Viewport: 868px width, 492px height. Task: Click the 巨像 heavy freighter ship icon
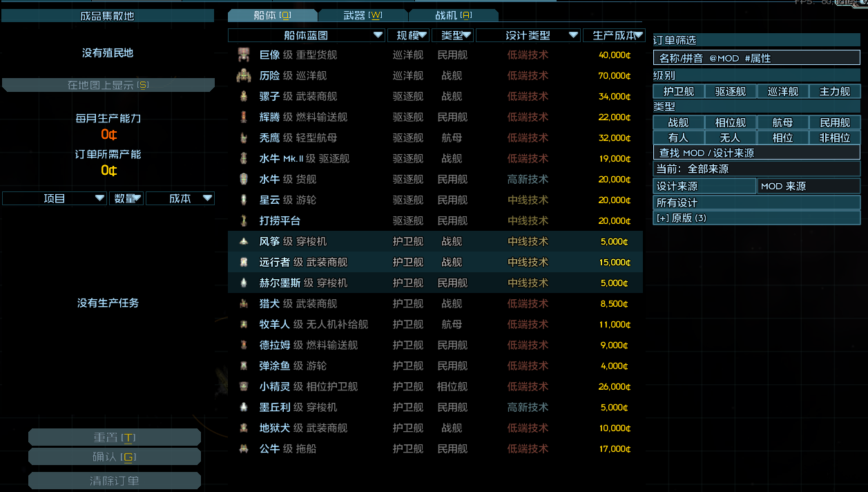tap(243, 55)
